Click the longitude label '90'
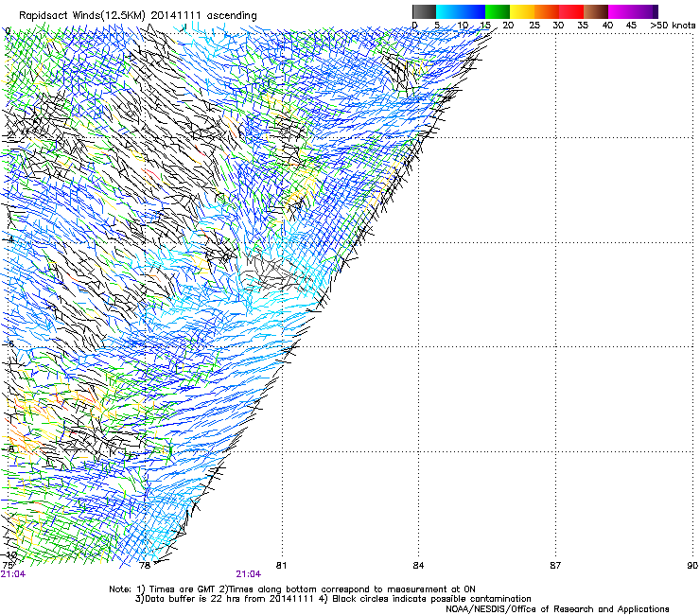This screenshot has width=700, height=615. tap(692, 566)
